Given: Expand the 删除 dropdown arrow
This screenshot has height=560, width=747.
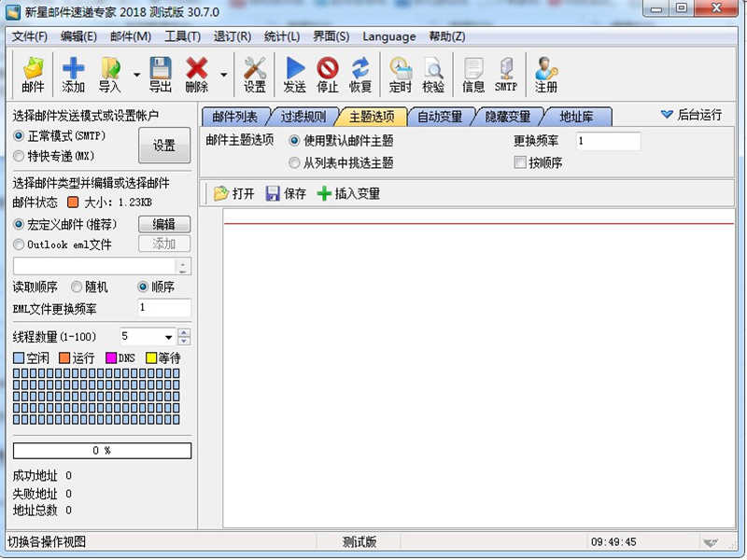Looking at the screenshot, I should (x=223, y=75).
